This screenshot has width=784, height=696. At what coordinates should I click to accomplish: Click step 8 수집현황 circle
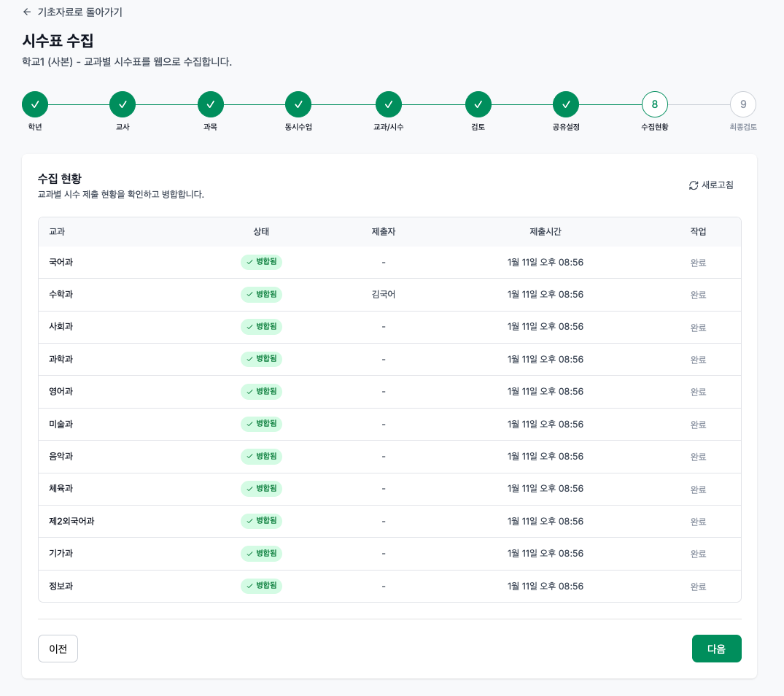tap(654, 104)
